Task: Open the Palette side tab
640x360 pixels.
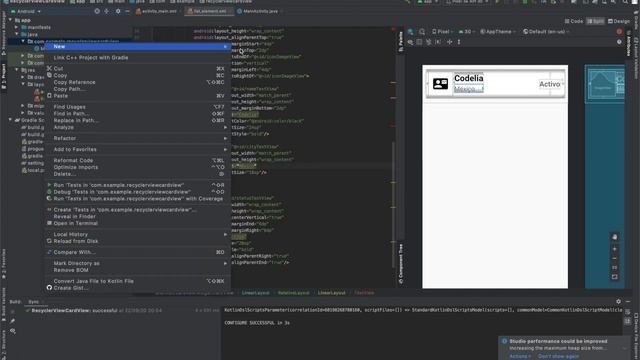Action: [400, 42]
